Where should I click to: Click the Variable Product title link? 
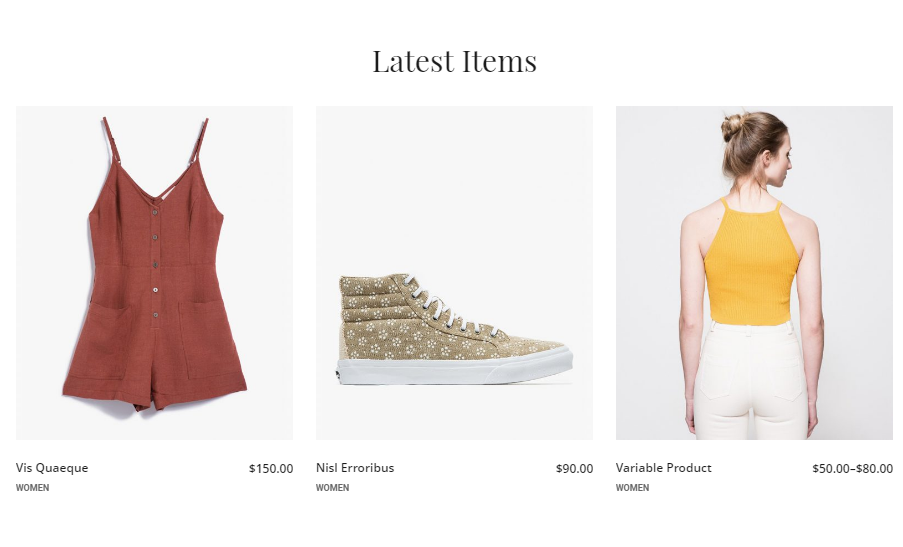[663, 468]
